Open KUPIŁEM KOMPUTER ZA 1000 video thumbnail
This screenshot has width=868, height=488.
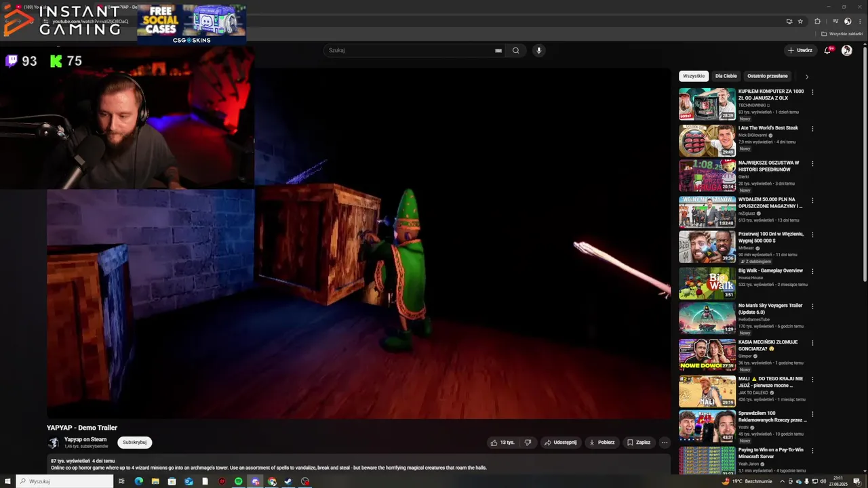tap(707, 104)
